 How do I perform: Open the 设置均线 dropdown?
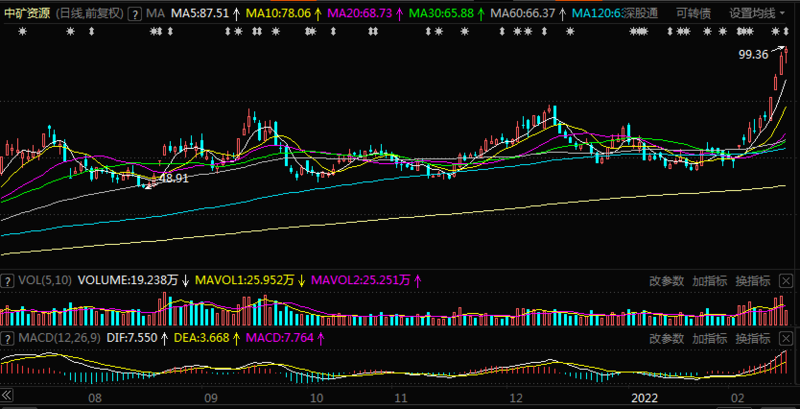coord(757,14)
